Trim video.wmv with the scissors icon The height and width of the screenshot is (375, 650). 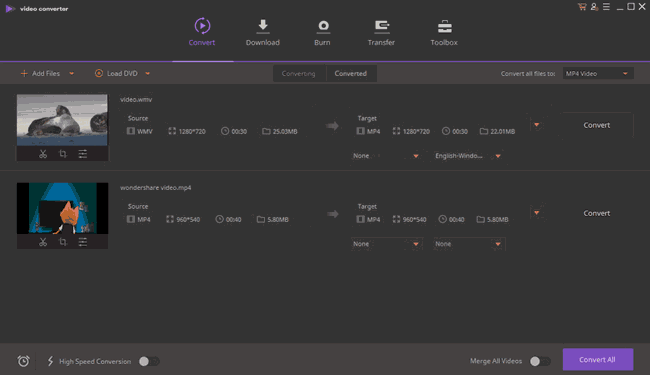click(x=43, y=154)
